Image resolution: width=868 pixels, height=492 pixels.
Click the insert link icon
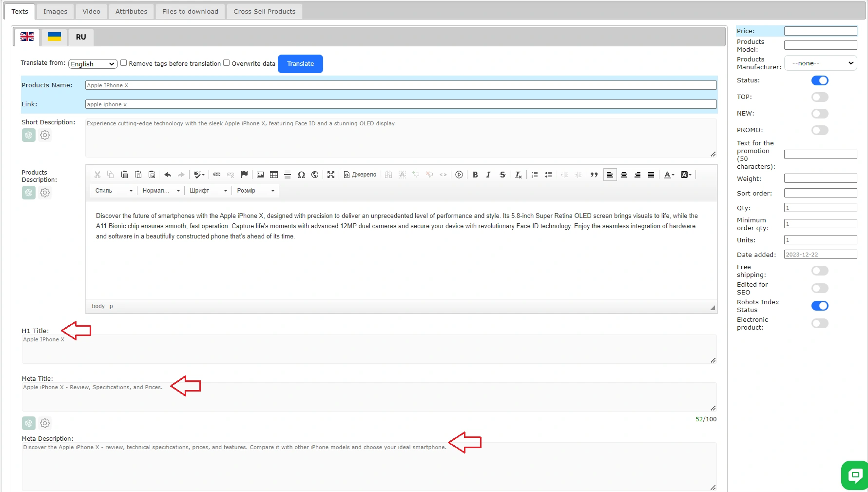(x=217, y=175)
